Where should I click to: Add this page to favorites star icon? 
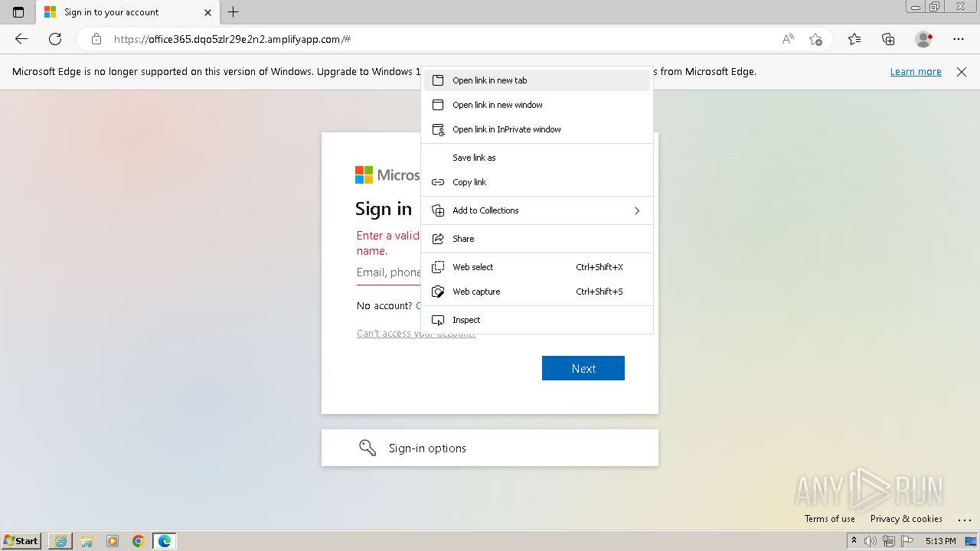[815, 39]
